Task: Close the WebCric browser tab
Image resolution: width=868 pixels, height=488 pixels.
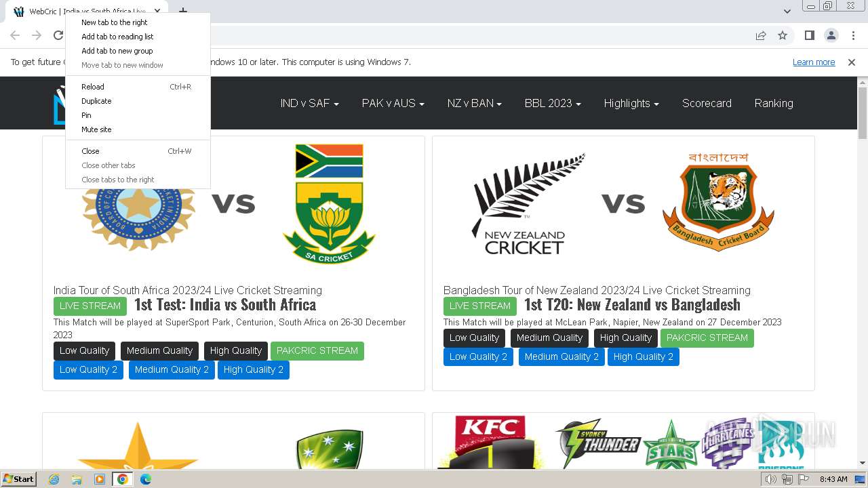Action: coord(157,12)
